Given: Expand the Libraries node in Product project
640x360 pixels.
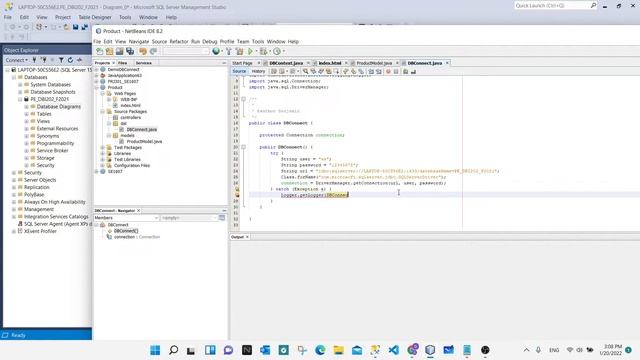Looking at the screenshot, I should click(x=103, y=153).
